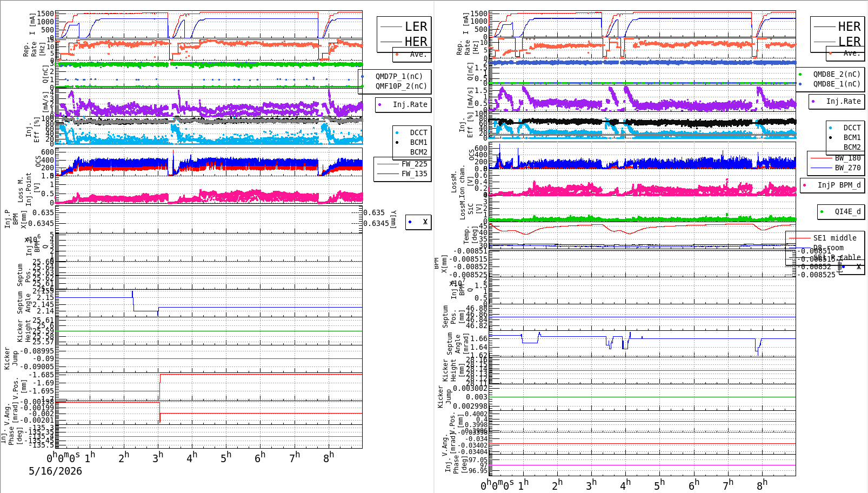Click BCM2 legend entry in the right plot
The width and height of the screenshot is (868, 493).
(852, 147)
